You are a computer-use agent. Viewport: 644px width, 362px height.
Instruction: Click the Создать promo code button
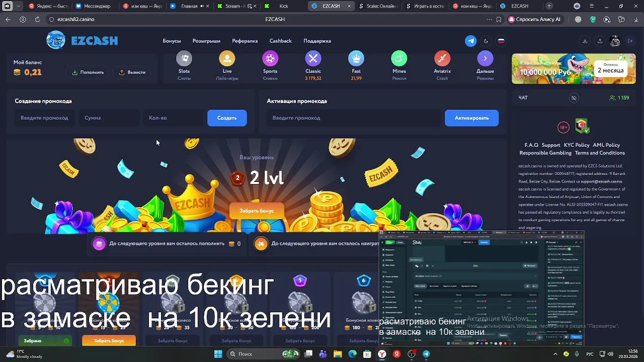[227, 118]
